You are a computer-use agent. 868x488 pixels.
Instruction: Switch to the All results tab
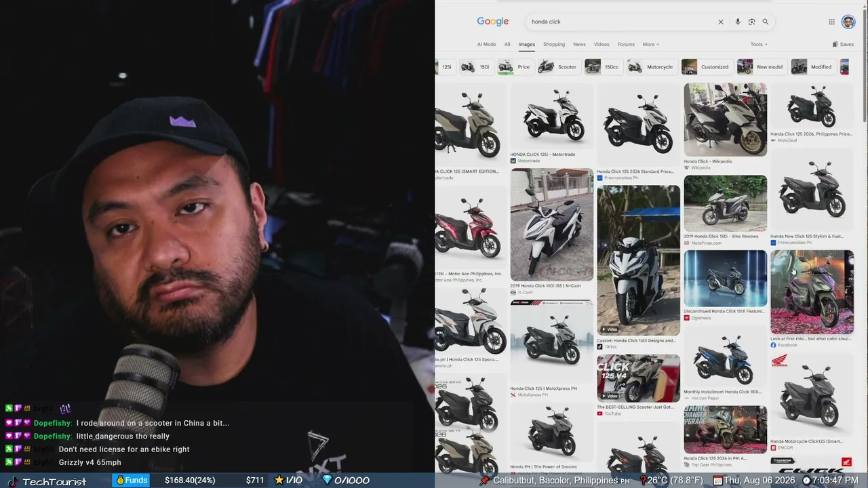pyautogui.click(x=507, y=44)
